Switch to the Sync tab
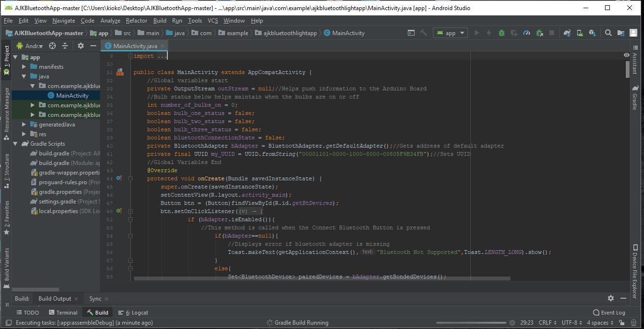644x329 pixels. (x=95, y=299)
